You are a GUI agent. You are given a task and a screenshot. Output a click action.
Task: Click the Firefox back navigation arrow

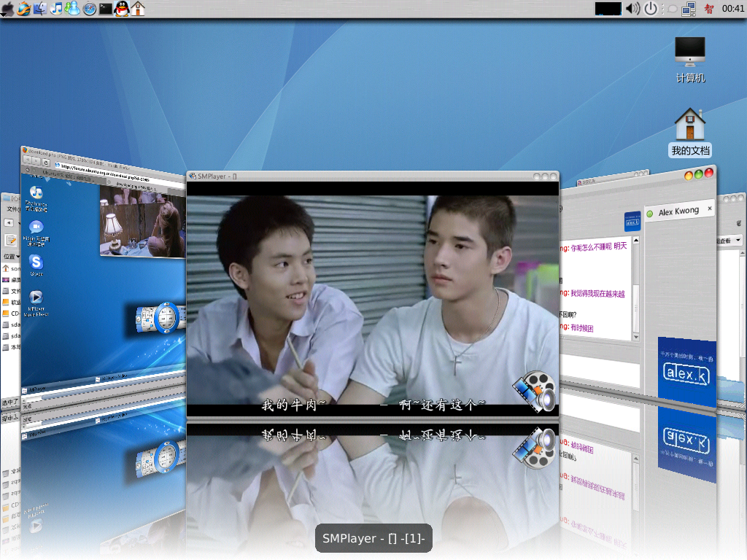click(x=28, y=160)
